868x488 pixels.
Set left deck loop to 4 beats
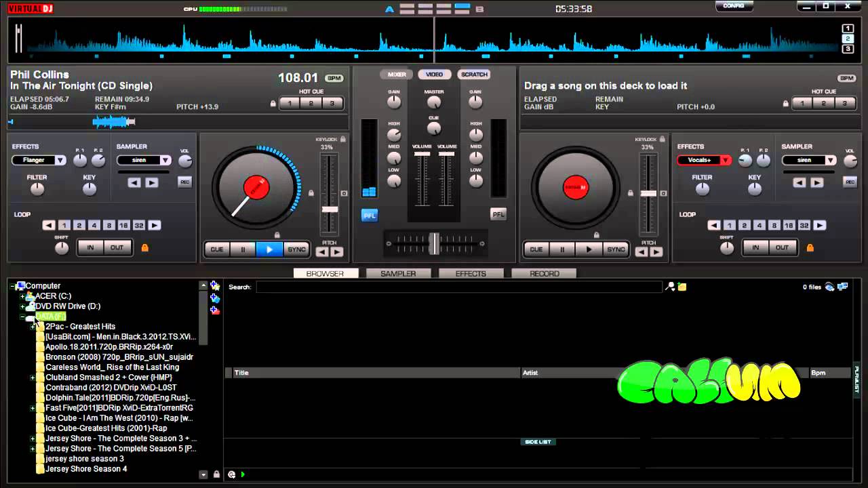[94, 226]
